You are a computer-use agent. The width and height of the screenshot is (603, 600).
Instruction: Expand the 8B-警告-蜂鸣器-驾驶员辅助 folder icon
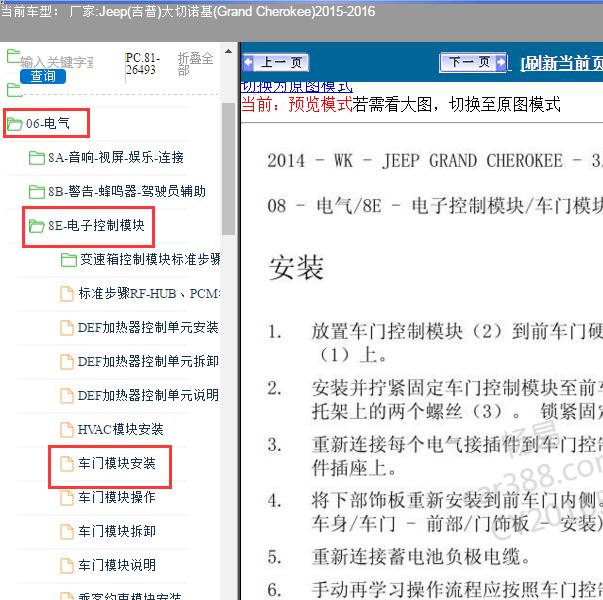(37, 192)
